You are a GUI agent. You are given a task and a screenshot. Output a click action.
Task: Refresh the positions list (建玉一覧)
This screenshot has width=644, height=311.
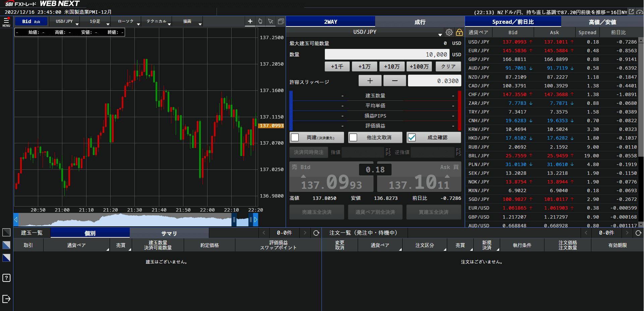(x=316, y=233)
